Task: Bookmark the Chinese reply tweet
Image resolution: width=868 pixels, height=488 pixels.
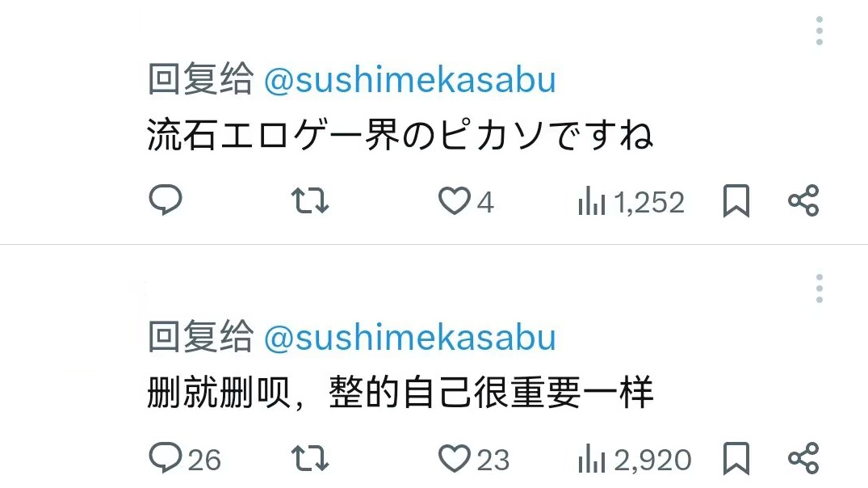Action: tap(736, 459)
